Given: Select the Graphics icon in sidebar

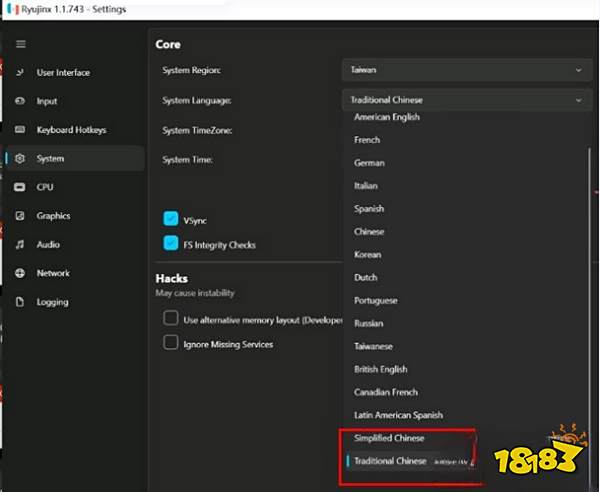Looking at the screenshot, I should pyautogui.click(x=20, y=216).
